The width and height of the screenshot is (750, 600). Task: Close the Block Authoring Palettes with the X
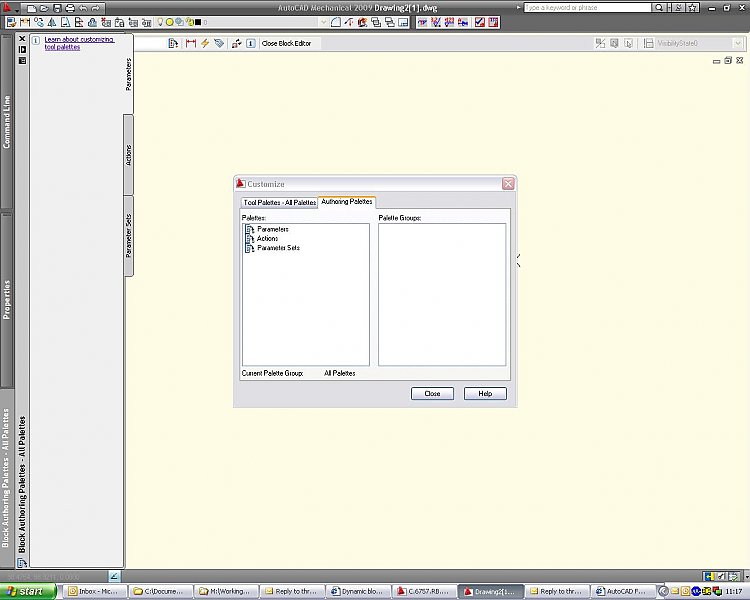[22, 38]
